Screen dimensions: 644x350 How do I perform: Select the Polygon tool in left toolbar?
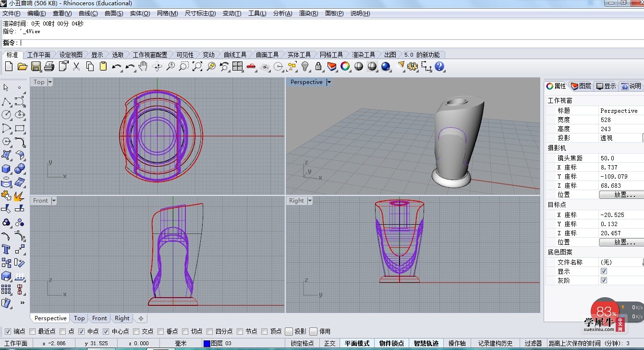(6, 142)
